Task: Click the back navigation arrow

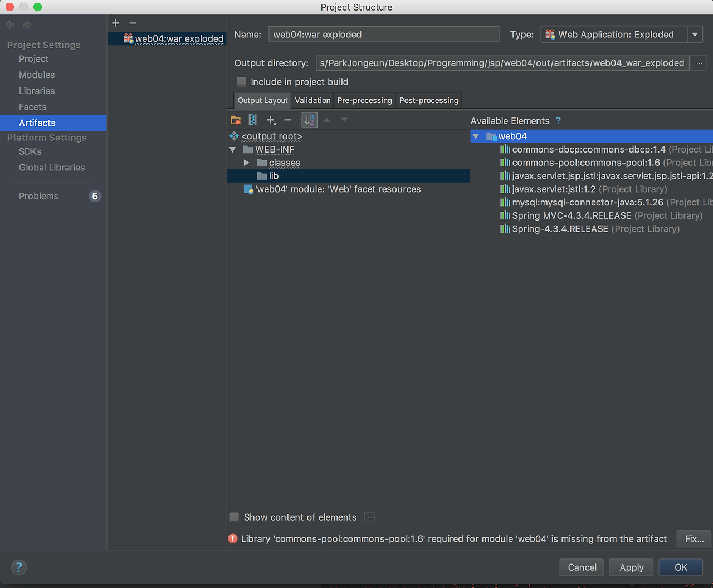Action: click(10, 24)
